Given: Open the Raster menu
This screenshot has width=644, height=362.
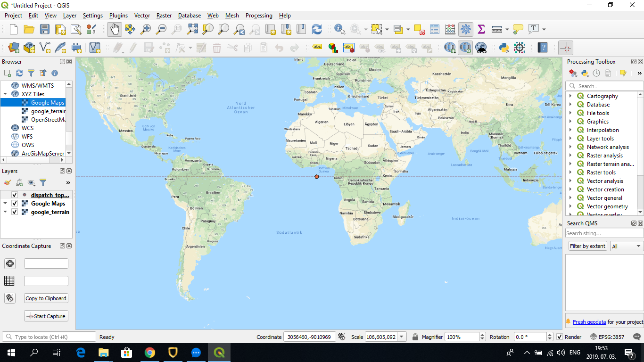Looking at the screenshot, I should pos(164,16).
